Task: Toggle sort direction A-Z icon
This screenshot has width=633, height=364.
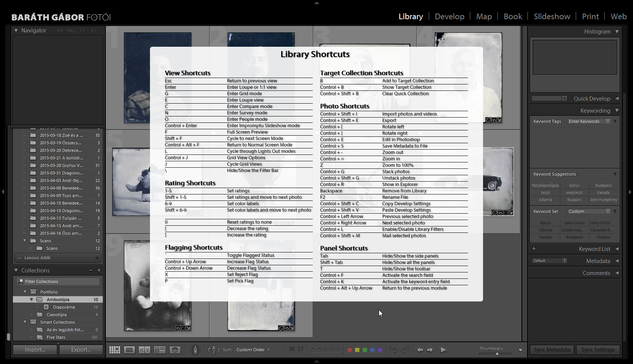Action: (214, 350)
